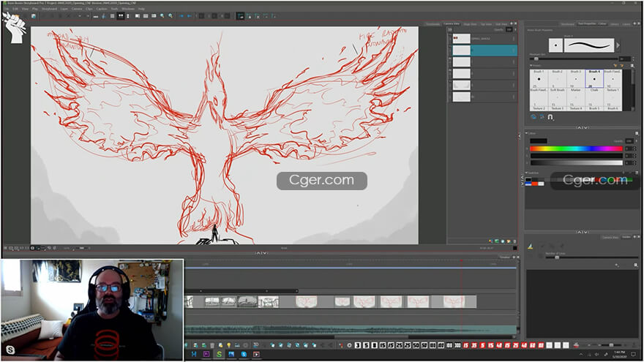The width and height of the screenshot is (644, 362).
Task: Open the File menu
Action: coord(6,9)
